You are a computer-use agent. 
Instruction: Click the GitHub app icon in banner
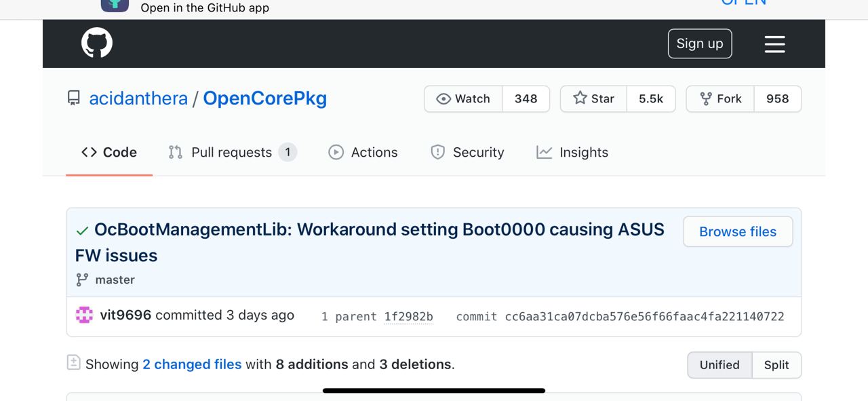[x=115, y=5]
